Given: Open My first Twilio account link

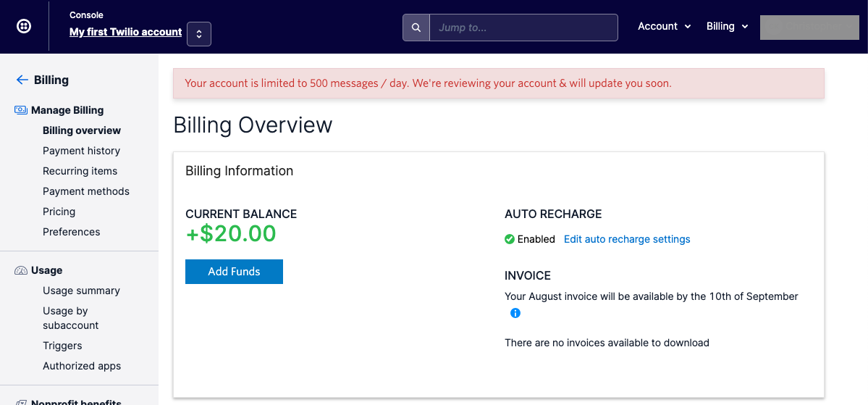Looking at the screenshot, I should click(x=126, y=32).
